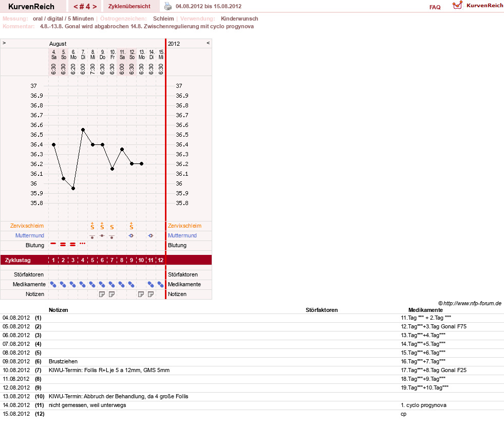Click the medication pill icon for day 1

coord(53,285)
